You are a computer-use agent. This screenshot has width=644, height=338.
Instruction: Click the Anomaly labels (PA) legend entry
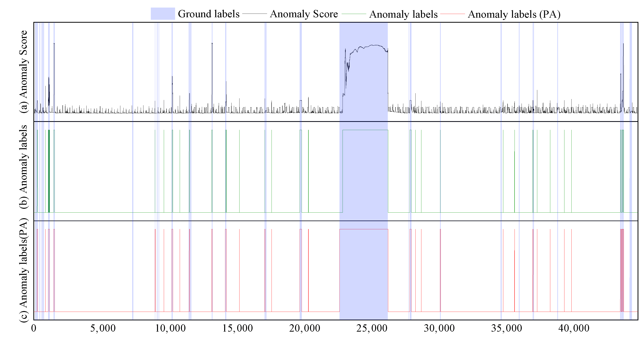coord(514,14)
